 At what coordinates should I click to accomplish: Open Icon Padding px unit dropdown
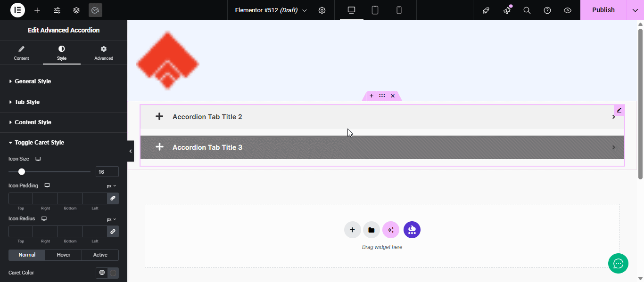point(111,186)
